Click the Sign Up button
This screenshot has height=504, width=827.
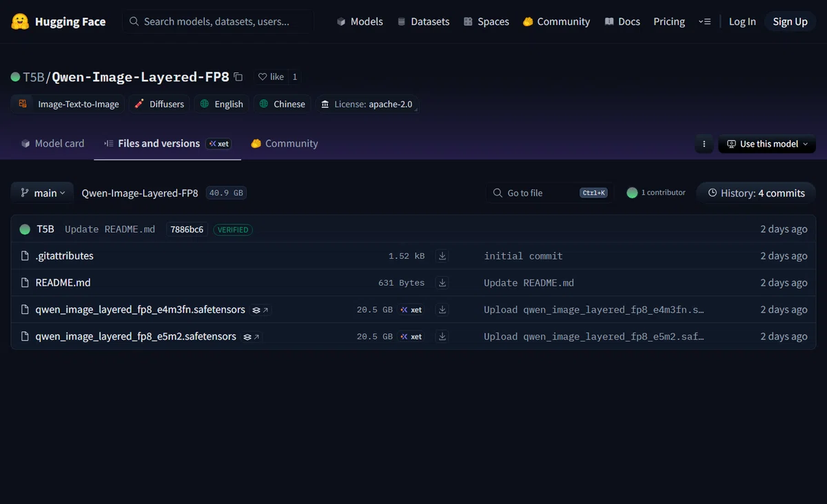click(x=790, y=21)
